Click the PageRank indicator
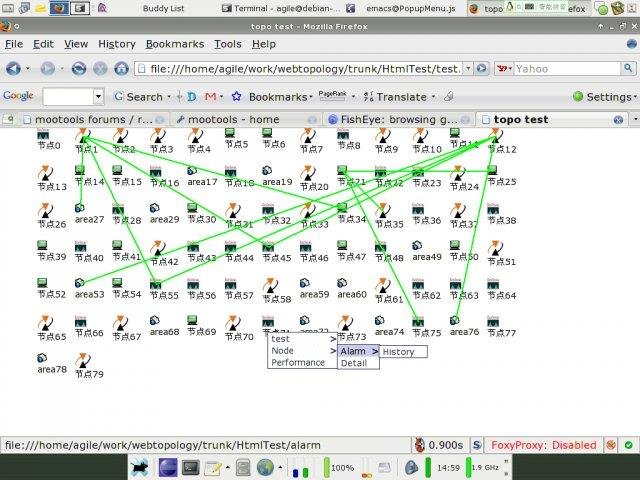The image size is (640, 480). (332, 96)
